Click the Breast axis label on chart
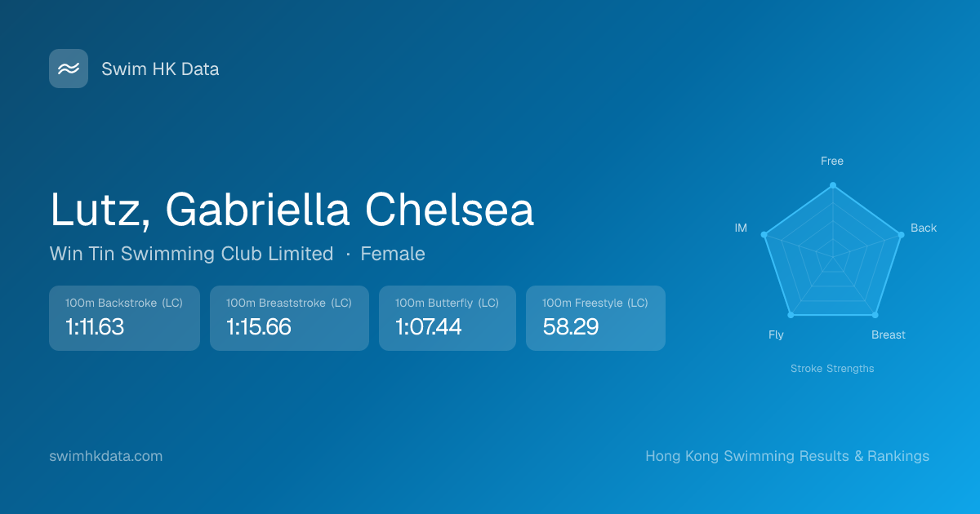 [889, 335]
